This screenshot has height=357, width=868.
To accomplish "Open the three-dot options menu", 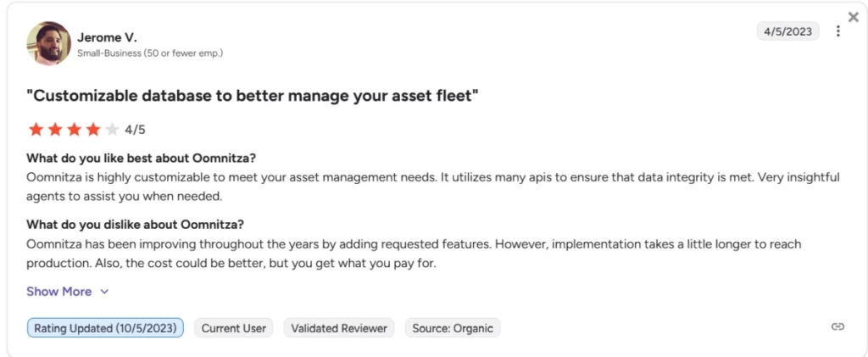I will (x=838, y=31).
